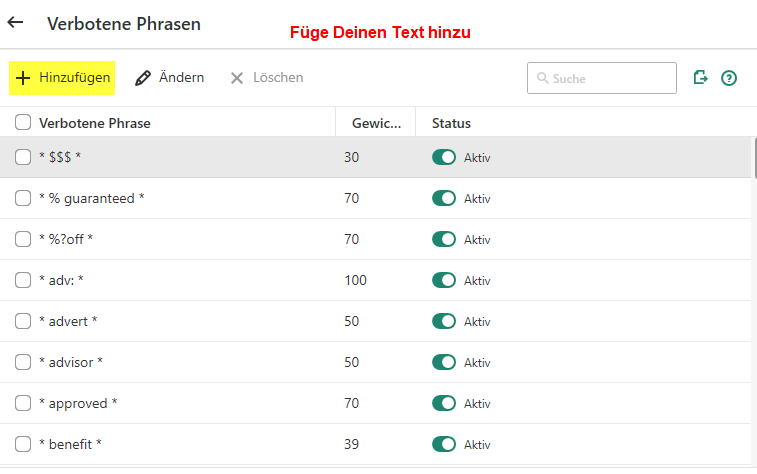Open help via question mark icon
The image size is (757, 474).
click(x=729, y=78)
